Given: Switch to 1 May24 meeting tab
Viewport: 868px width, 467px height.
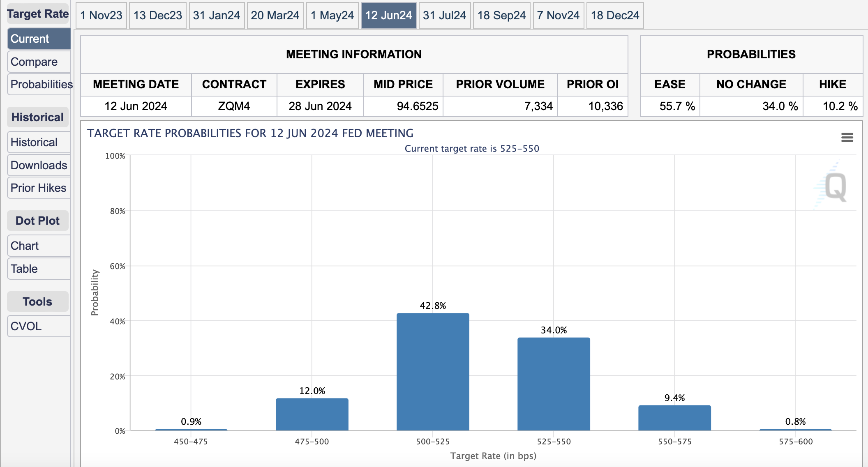Looking at the screenshot, I should pos(332,16).
